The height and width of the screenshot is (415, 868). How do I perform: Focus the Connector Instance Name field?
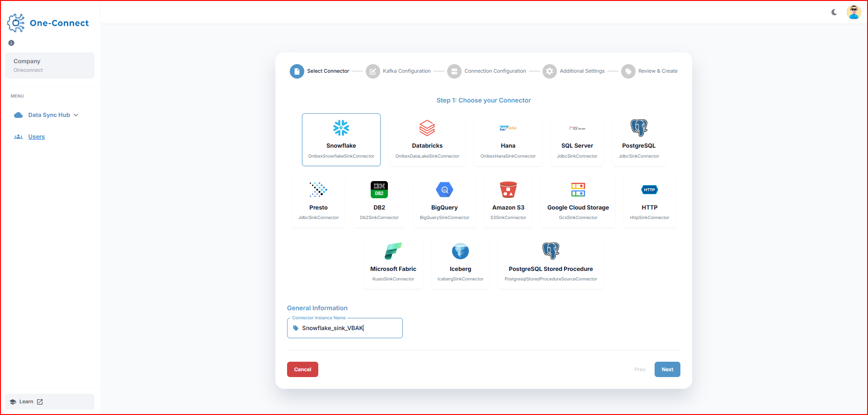[345, 328]
